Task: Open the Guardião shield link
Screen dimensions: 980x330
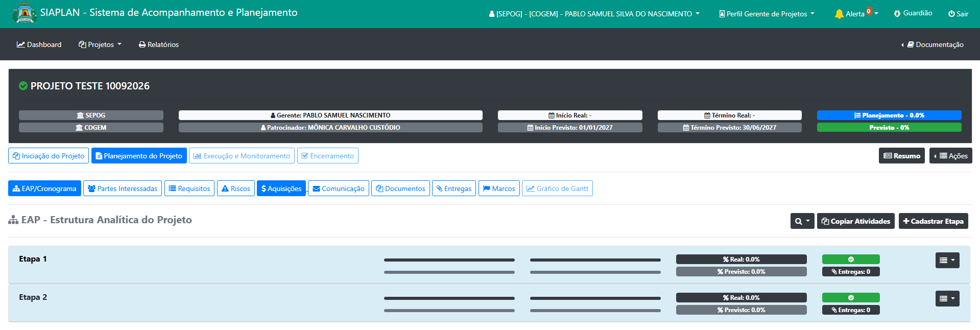Action: click(913, 13)
